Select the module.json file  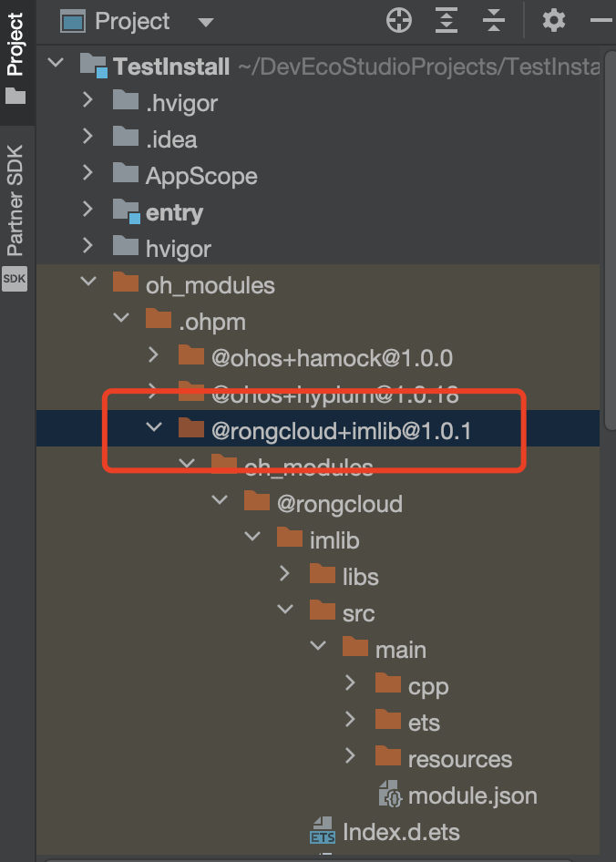coord(472,795)
